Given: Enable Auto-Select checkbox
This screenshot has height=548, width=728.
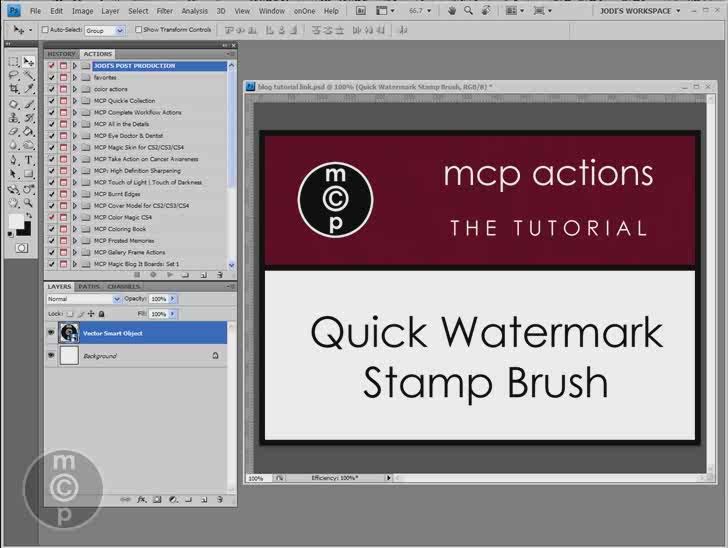Looking at the screenshot, I should (x=45, y=30).
